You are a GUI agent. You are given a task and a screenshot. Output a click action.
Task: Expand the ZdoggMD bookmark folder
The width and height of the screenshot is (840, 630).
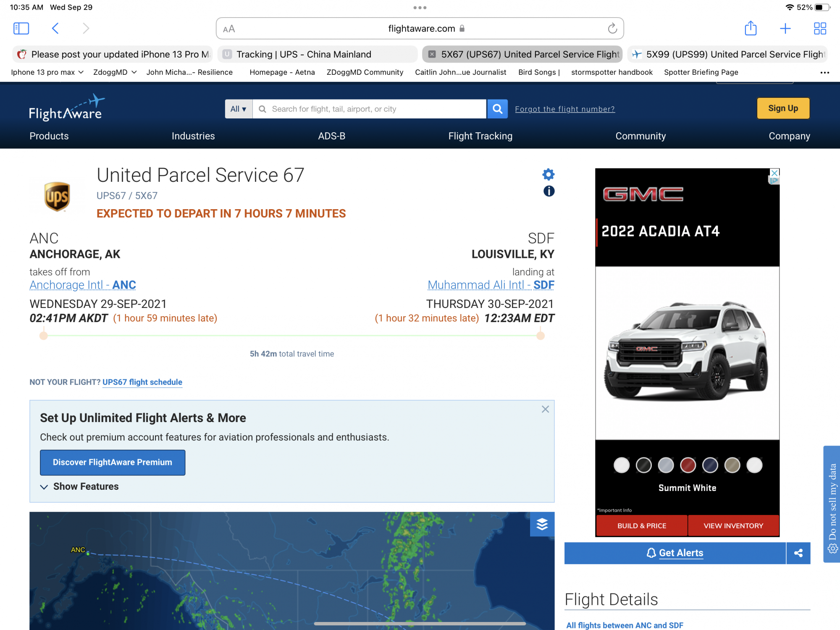[115, 72]
